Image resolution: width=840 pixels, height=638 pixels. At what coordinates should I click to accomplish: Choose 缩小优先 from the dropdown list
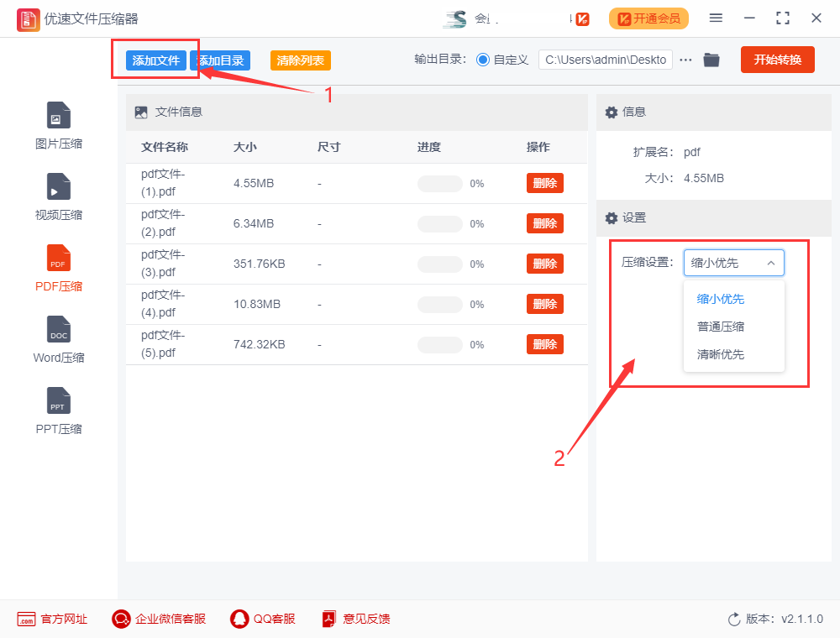point(721,299)
